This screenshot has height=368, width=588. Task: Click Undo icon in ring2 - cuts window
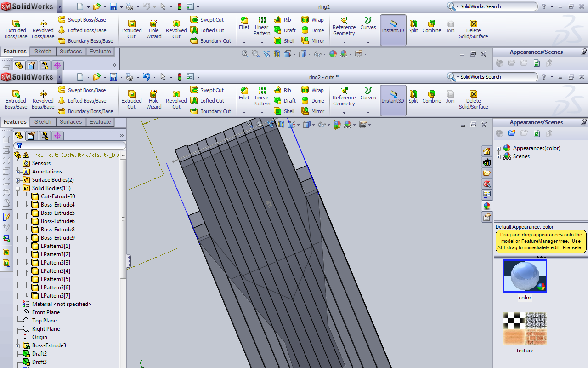(147, 77)
